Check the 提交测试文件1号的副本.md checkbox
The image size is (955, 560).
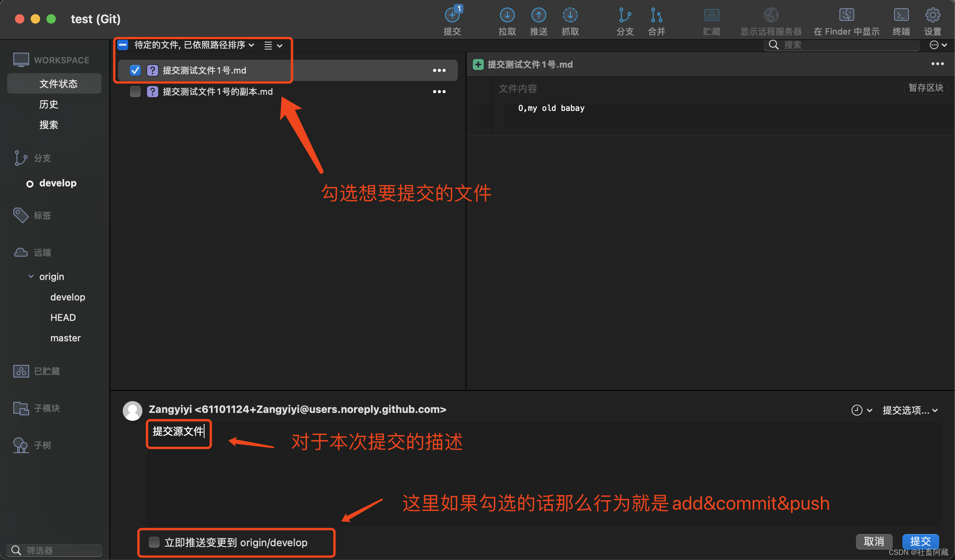(x=135, y=92)
